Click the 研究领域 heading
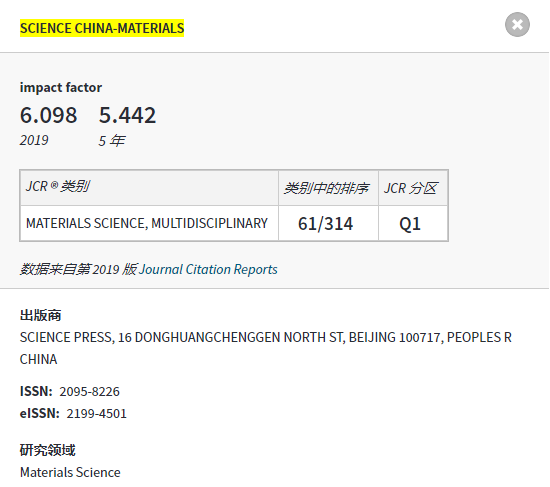Viewport: 550px width, 487px height. pos(47,450)
